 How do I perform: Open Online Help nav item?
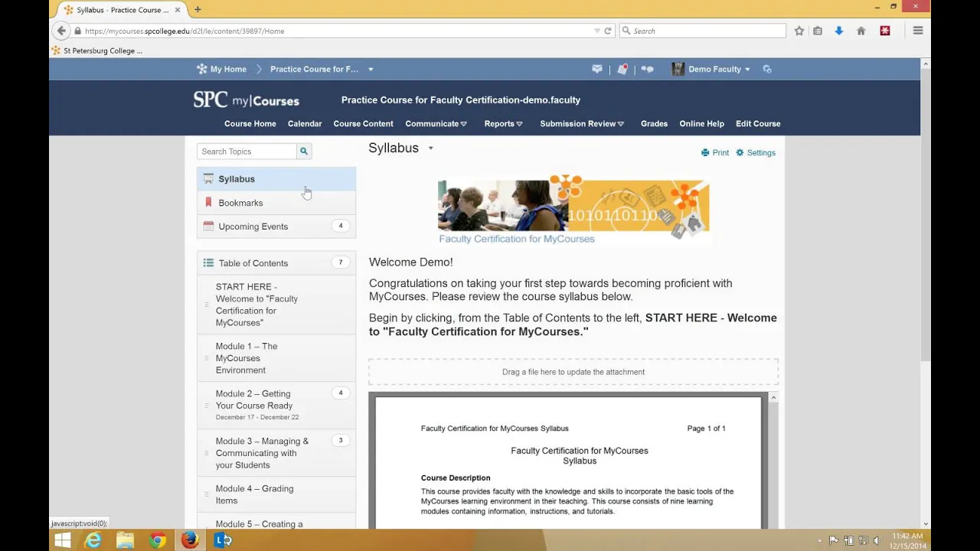701,123
